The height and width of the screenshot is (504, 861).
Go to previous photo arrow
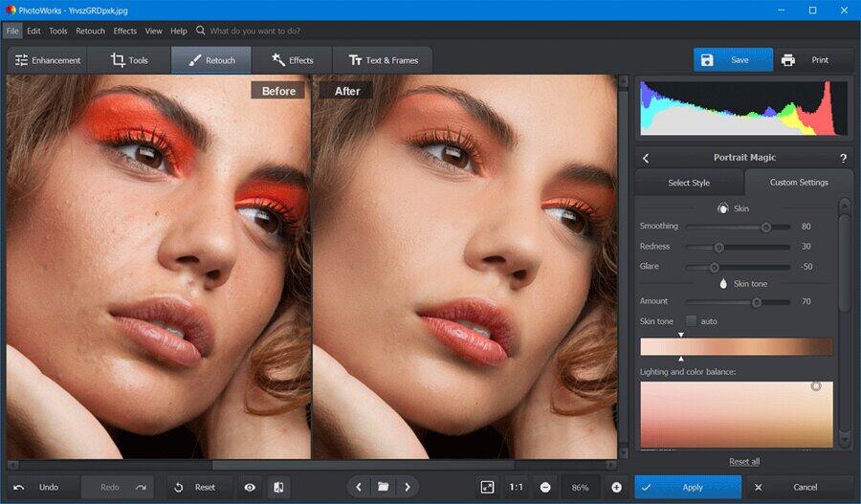[359, 487]
